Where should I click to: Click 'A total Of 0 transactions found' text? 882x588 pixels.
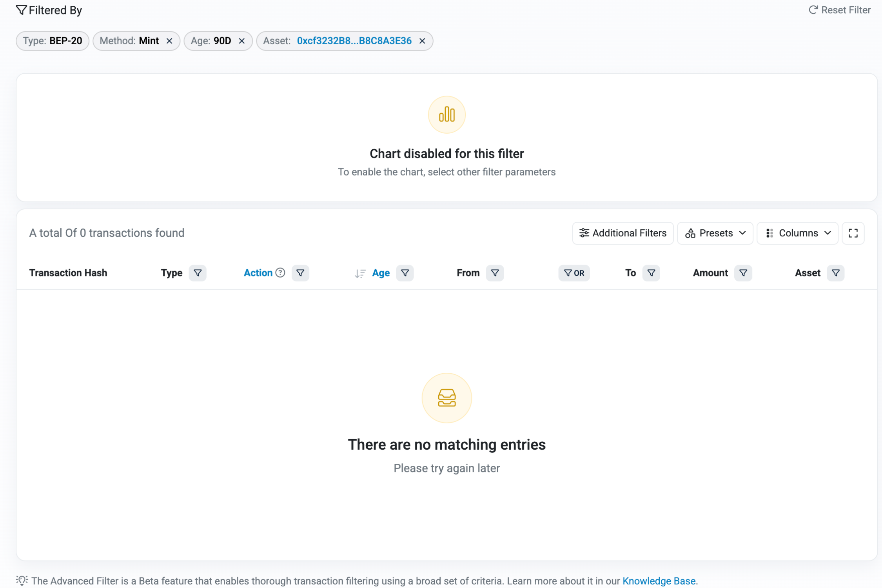107,233
